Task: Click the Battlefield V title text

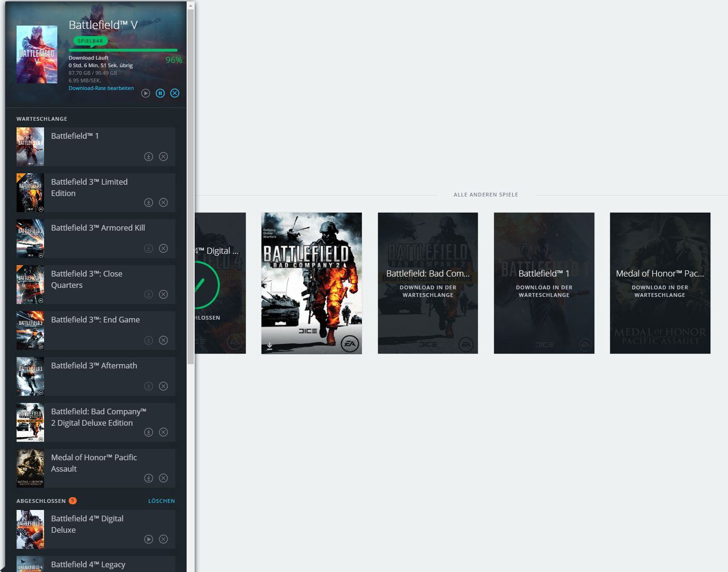Action: point(103,25)
